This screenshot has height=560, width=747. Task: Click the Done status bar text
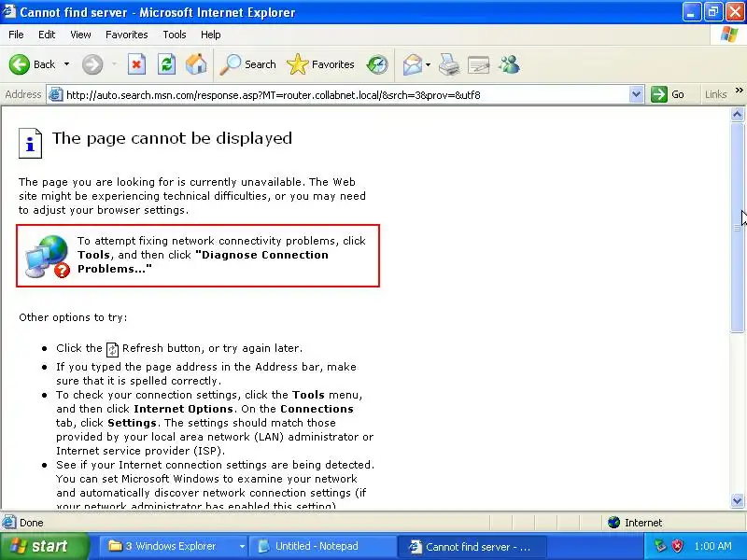(x=32, y=523)
